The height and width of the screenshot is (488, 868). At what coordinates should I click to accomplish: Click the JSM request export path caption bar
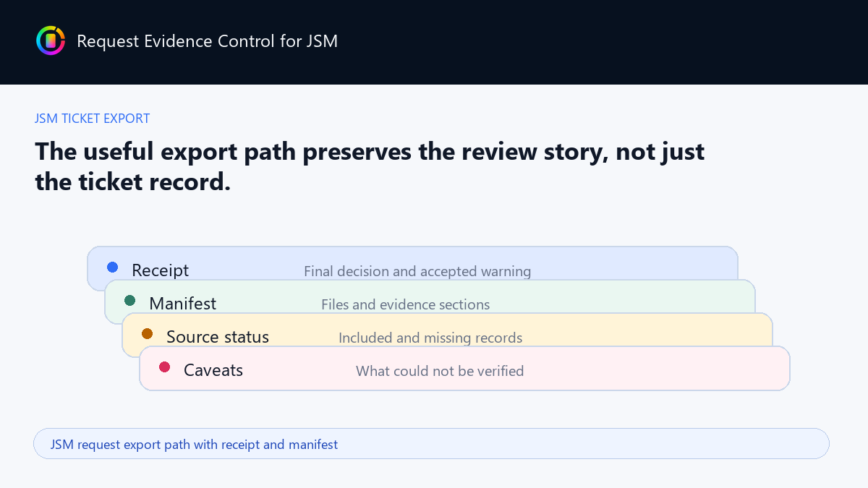pos(431,444)
